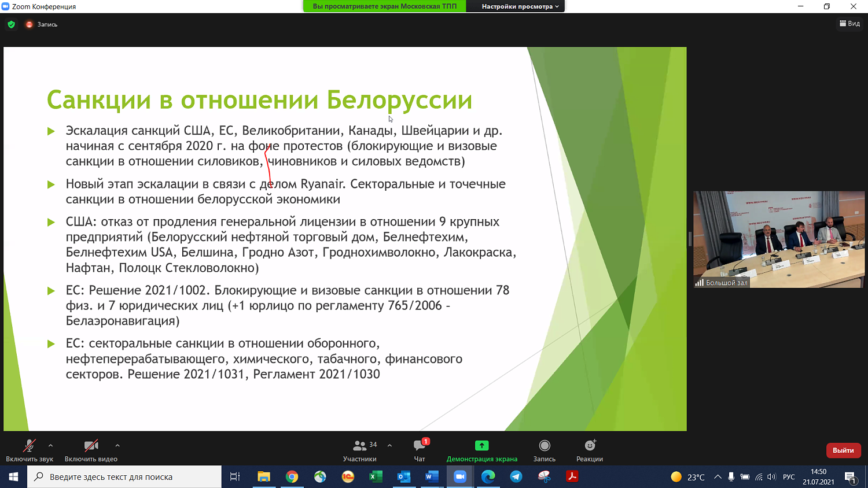Open Windows Start menu
868x488 pixels.
pyautogui.click(x=13, y=477)
